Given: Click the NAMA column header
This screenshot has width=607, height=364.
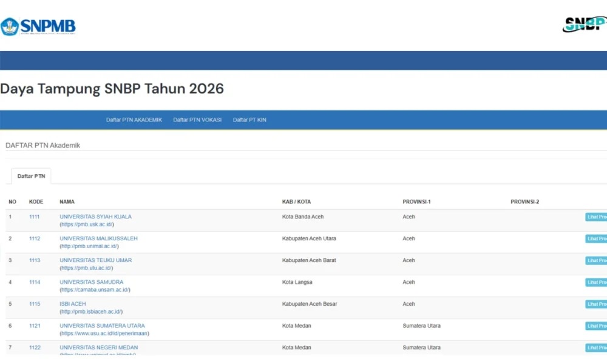Looking at the screenshot, I should pyautogui.click(x=67, y=201).
